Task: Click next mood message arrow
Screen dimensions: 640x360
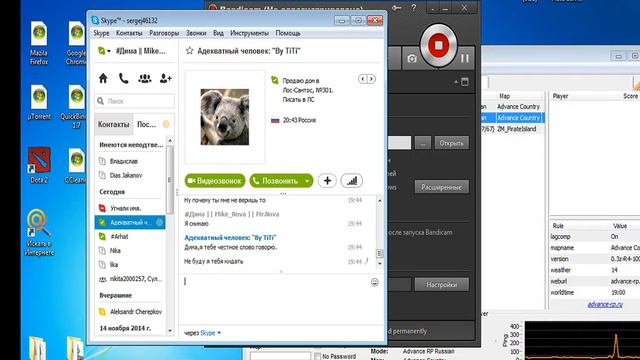Action: pyautogui.click(x=371, y=79)
